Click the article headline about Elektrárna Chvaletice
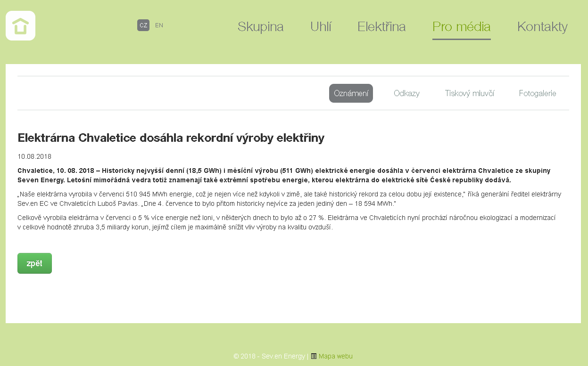The height and width of the screenshot is (366, 588). (x=171, y=138)
